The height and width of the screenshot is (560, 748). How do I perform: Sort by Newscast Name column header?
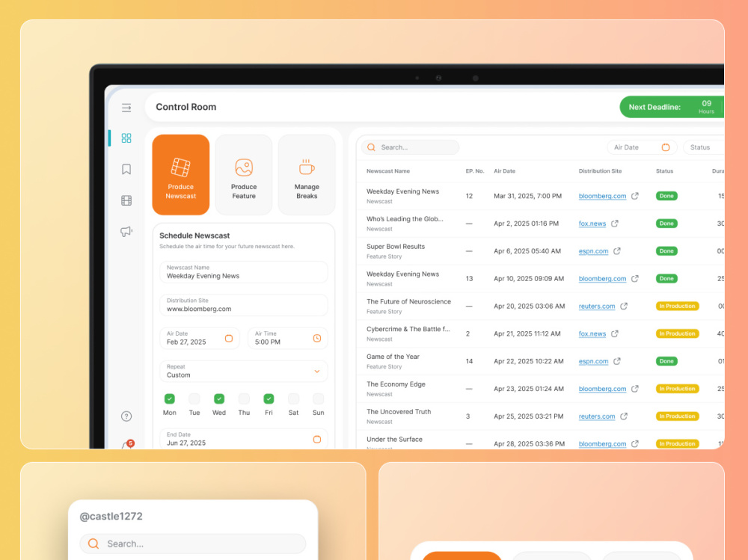(387, 171)
